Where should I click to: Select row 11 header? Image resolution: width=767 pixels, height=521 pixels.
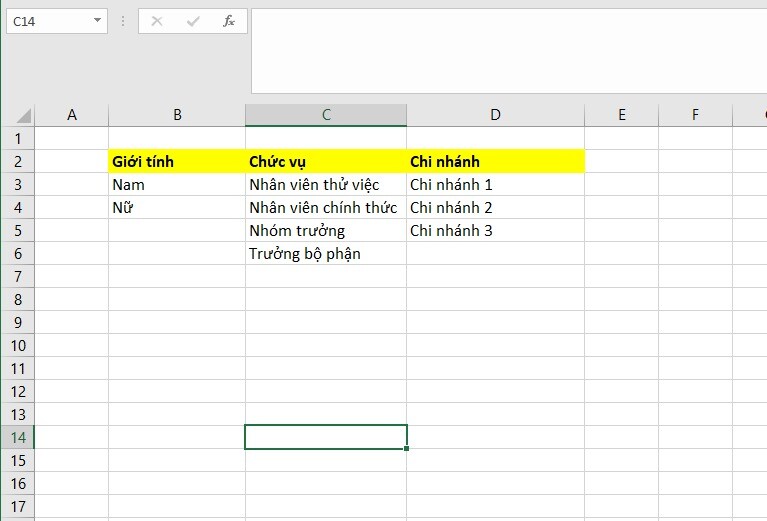tap(18, 368)
